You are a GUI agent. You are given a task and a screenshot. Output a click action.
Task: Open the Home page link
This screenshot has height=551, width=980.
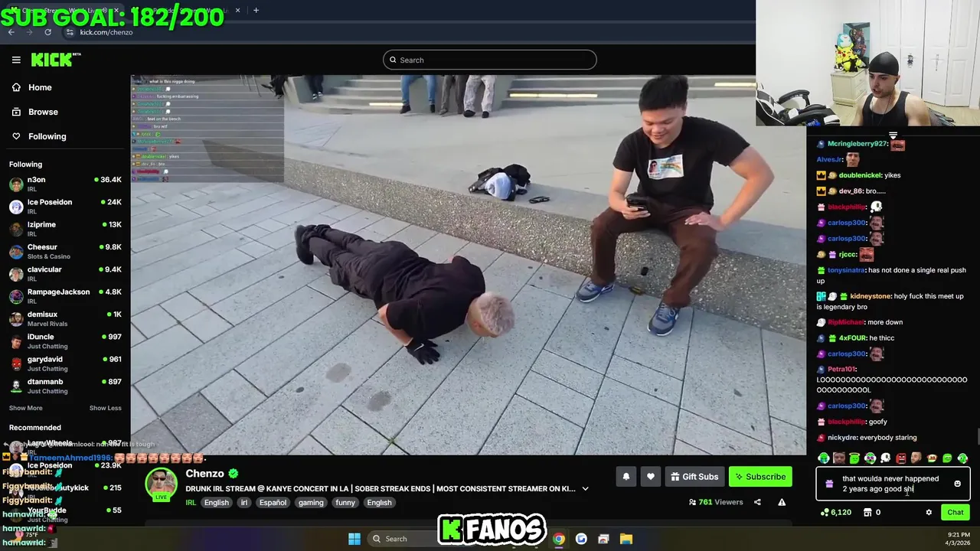click(x=40, y=87)
